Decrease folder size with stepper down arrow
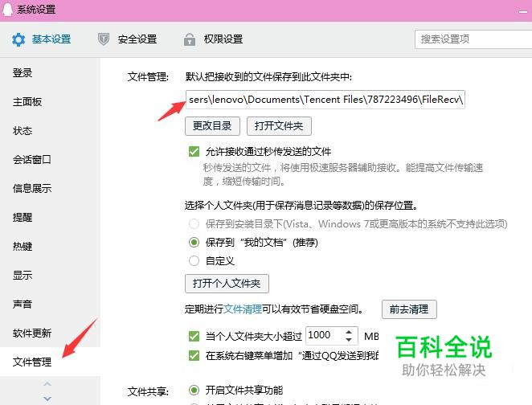 click(x=349, y=339)
